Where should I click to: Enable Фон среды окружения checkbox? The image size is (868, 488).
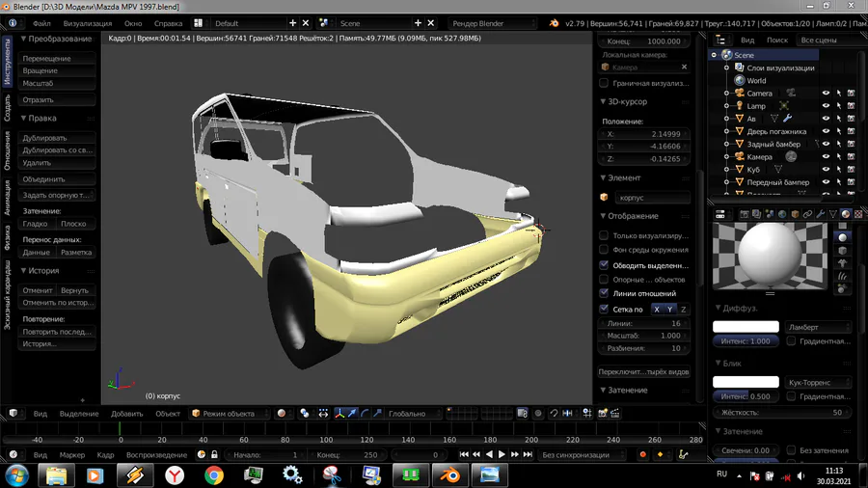tap(604, 250)
